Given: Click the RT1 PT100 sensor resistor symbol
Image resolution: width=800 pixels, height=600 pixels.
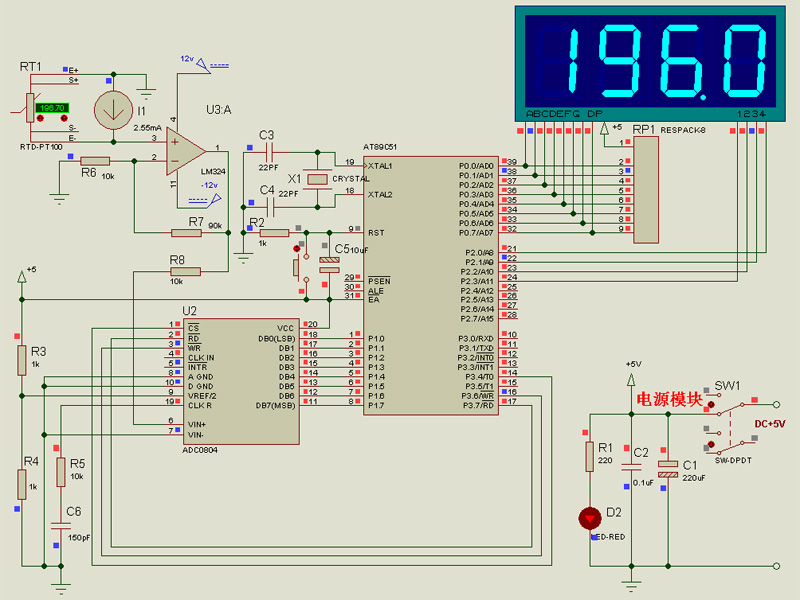Looking at the screenshot, I should pos(30,108).
